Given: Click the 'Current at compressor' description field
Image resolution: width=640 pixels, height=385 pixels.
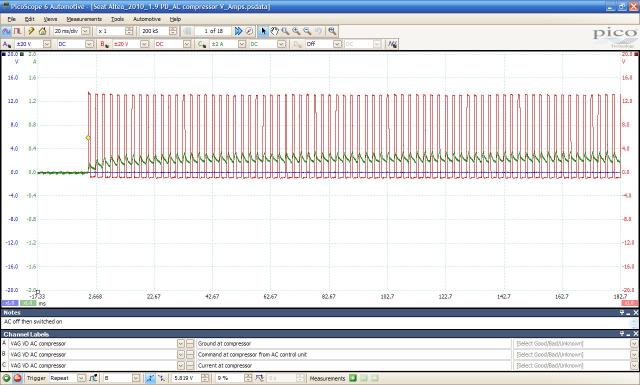Looking at the screenshot, I should click(x=353, y=366).
